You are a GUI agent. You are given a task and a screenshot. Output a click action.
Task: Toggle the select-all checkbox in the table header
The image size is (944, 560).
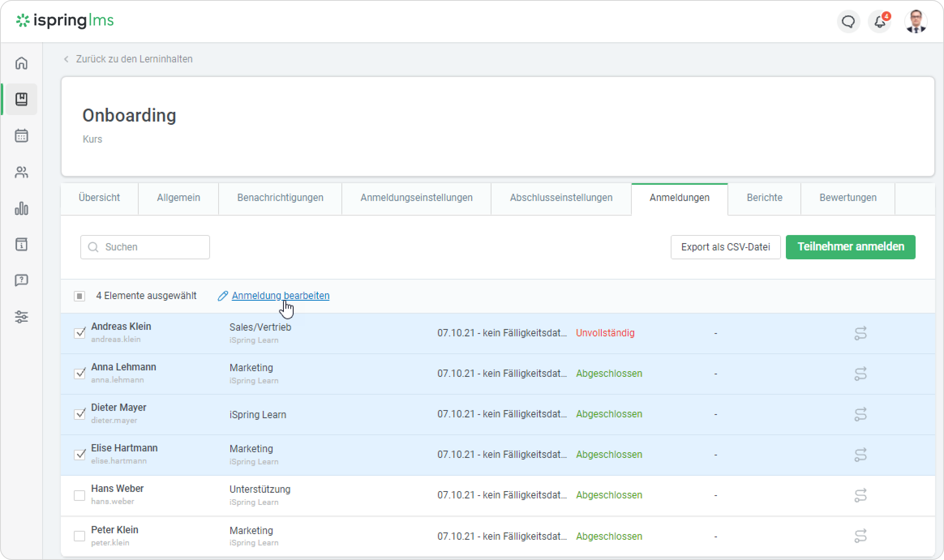click(79, 296)
